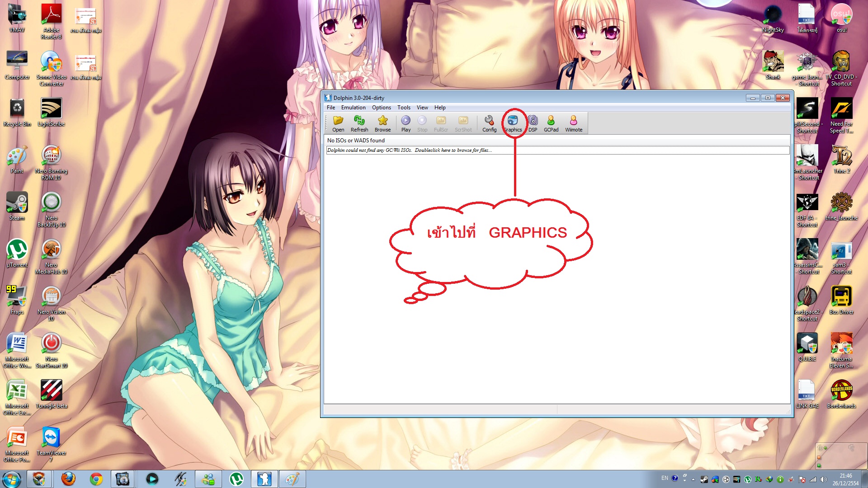The height and width of the screenshot is (488, 868).
Task: Open the View menu
Action: [x=422, y=108]
